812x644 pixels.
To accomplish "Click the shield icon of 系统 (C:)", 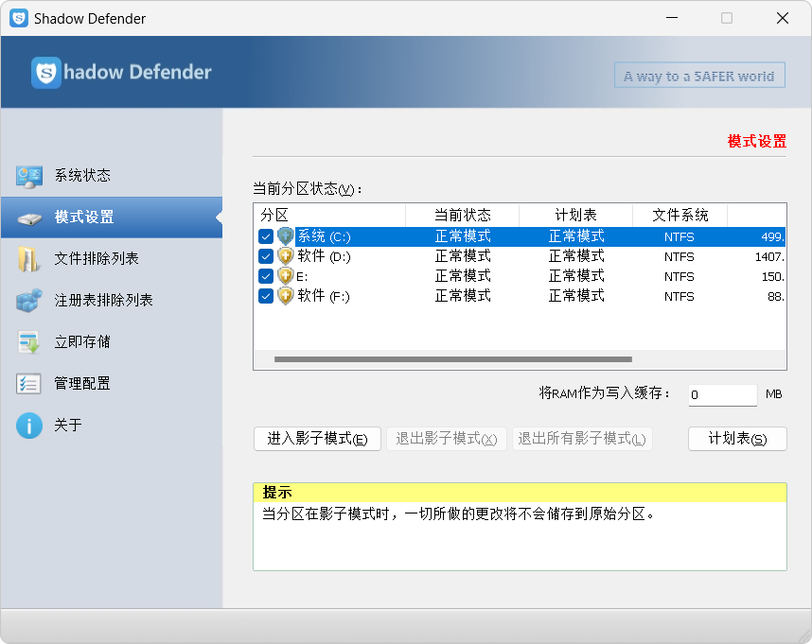I will (x=286, y=236).
